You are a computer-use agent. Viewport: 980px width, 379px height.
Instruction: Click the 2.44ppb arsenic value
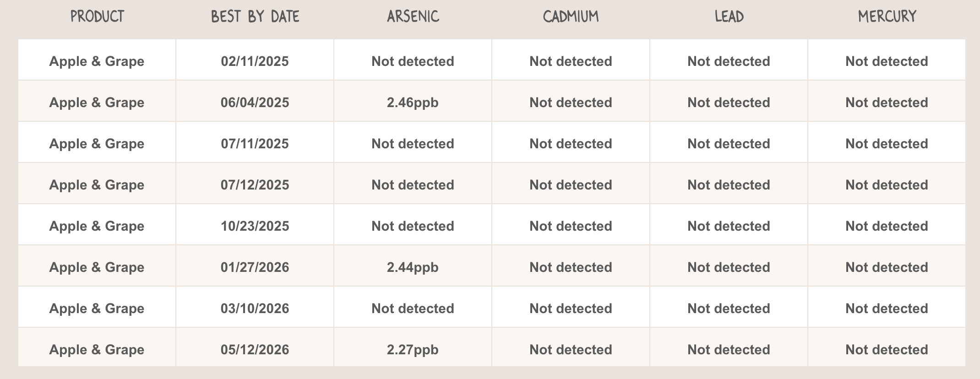pos(413,267)
